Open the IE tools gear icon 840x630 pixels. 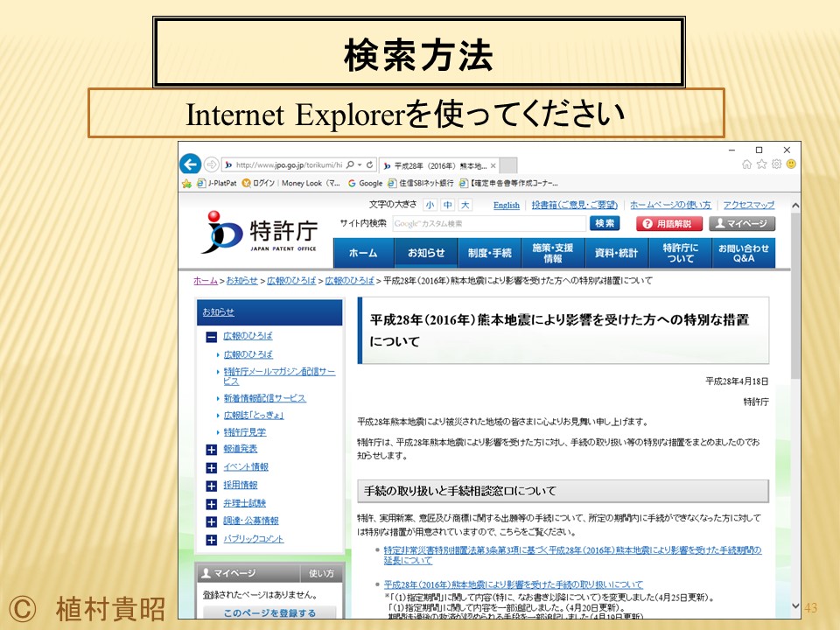pyautogui.click(x=776, y=164)
